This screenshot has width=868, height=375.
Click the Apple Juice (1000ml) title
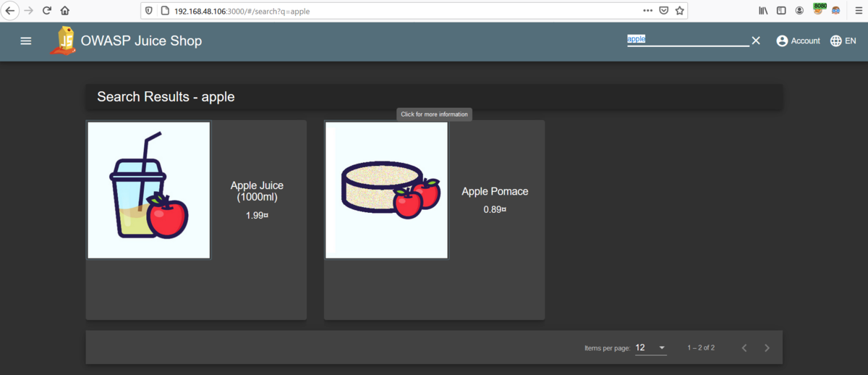(258, 191)
